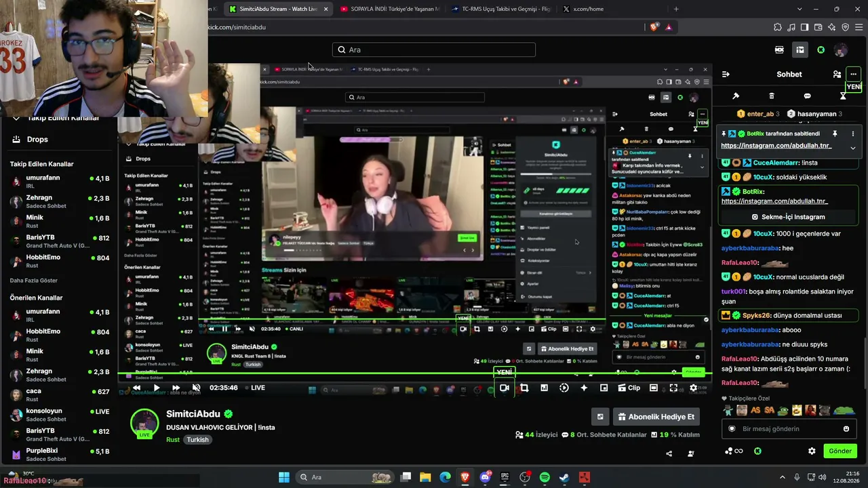Image resolution: width=868 pixels, height=488 pixels.
Task: Share the stream with the share icon
Action: pos(669,453)
